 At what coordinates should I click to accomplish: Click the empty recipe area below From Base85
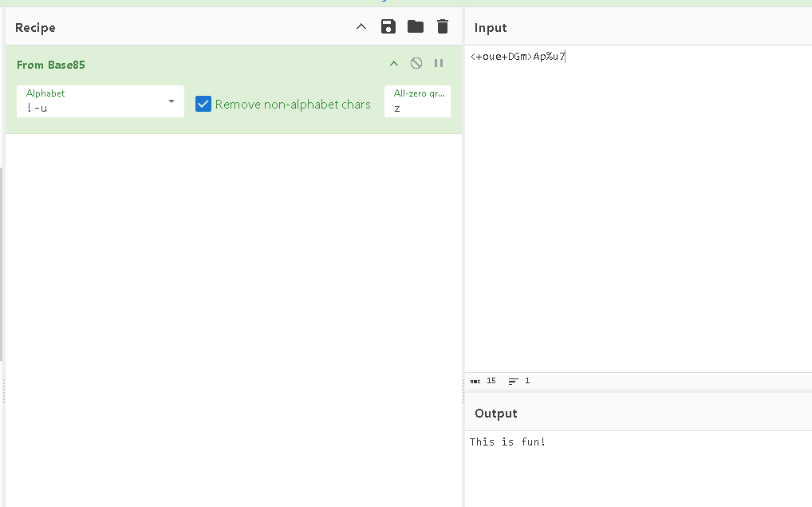pos(233,319)
